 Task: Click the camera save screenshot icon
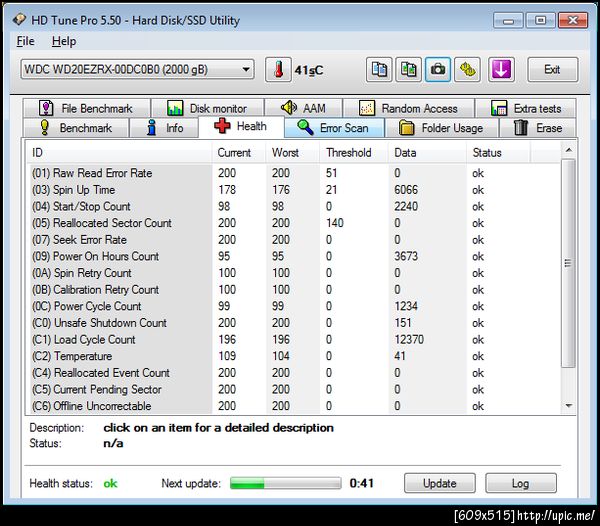click(x=438, y=70)
